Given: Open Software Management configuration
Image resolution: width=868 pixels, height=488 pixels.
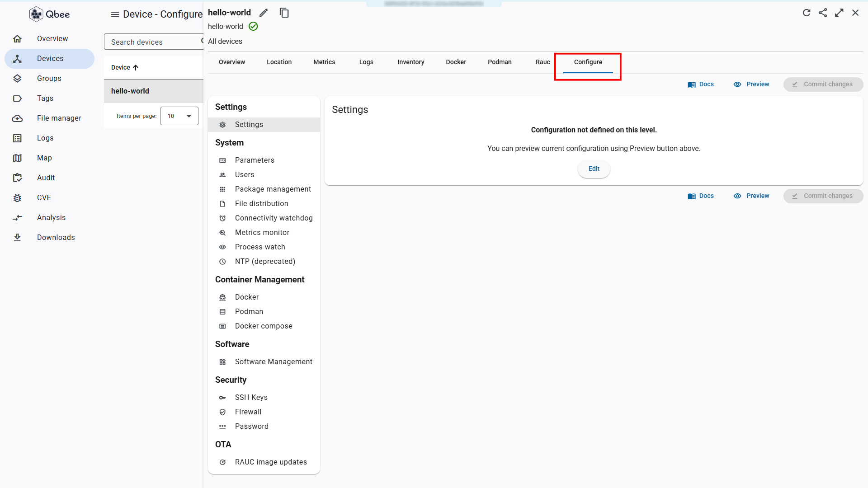Looking at the screenshot, I should 264,362.
